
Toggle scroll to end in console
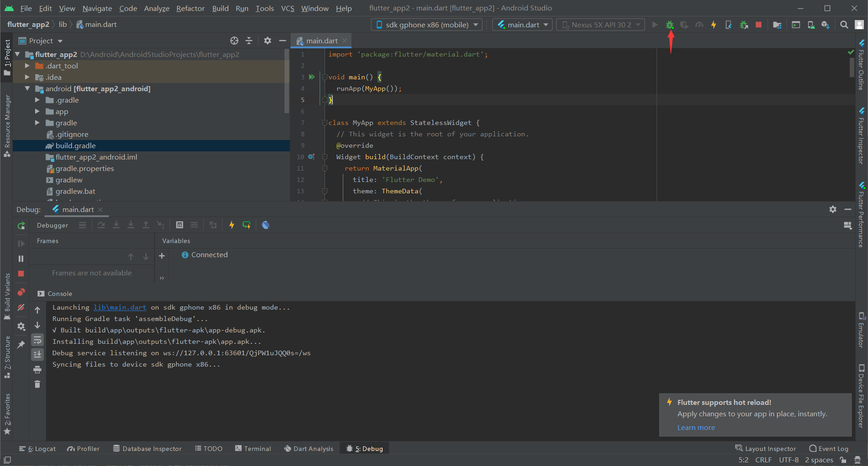[x=37, y=354]
